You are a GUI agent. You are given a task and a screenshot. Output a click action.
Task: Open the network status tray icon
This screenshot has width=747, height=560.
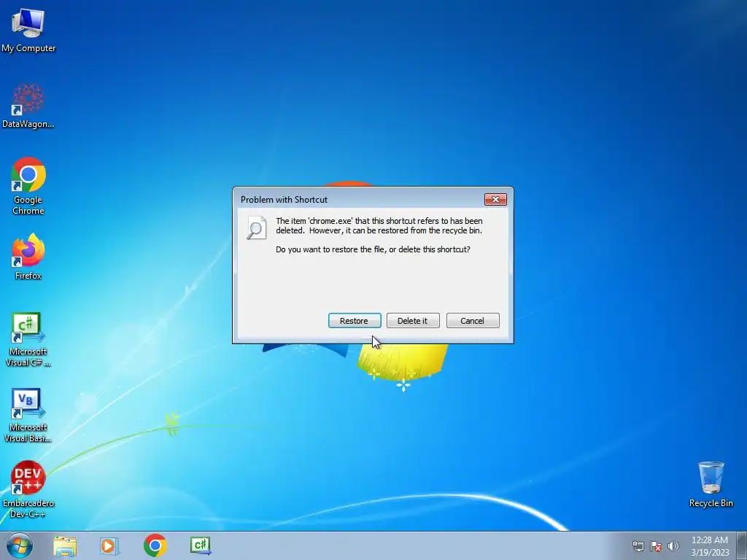coord(638,546)
